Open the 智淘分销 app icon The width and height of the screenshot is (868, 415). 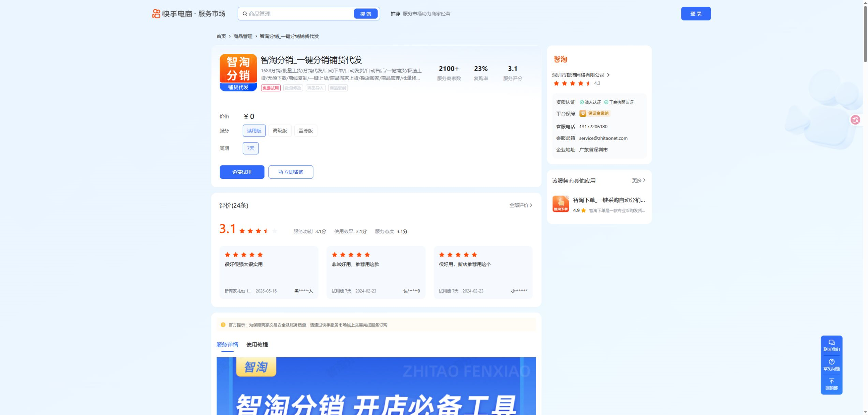pos(238,72)
